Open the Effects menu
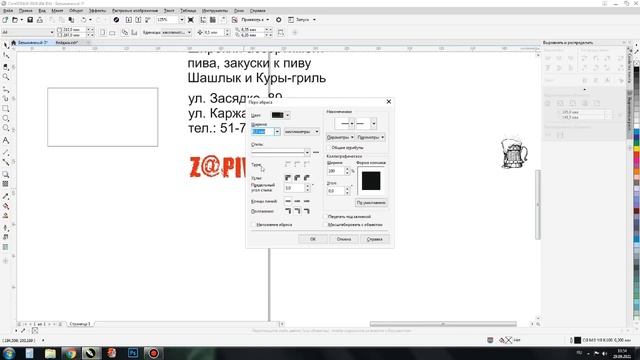640x360 pixels. tap(98, 11)
